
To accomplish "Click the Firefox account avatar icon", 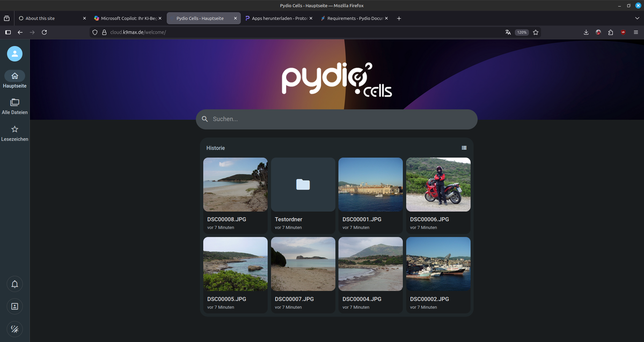I will tap(598, 32).
